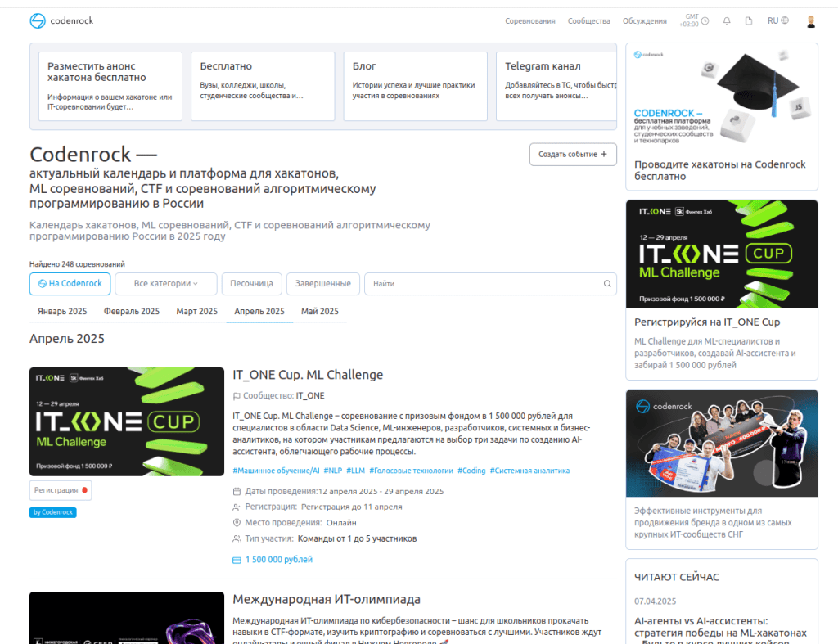Click the Команды от 1 до 5 участников text
The image size is (838, 644).
coord(357,538)
